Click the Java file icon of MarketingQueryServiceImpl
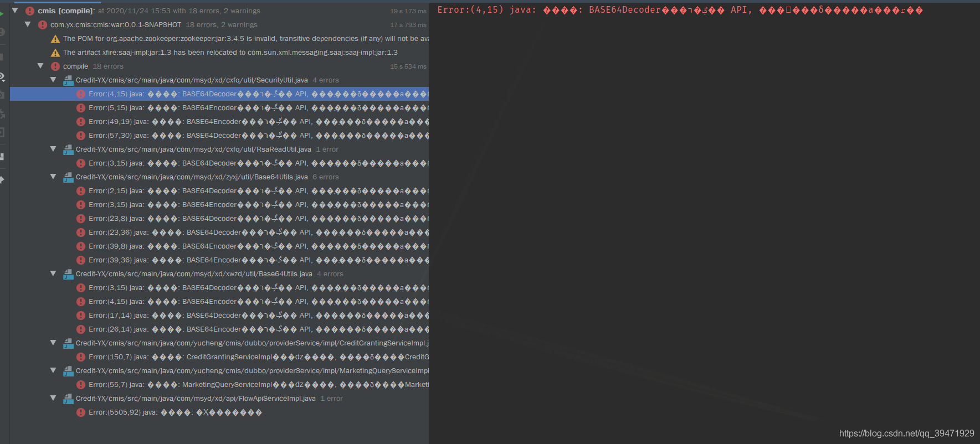This screenshot has height=444, width=980. [x=68, y=371]
